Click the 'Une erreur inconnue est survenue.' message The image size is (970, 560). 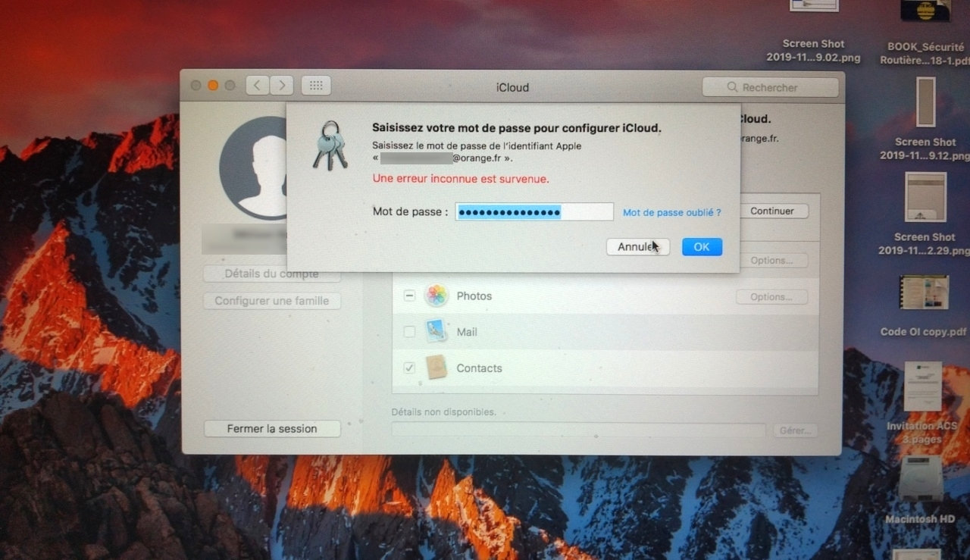[x=461, y=180]
